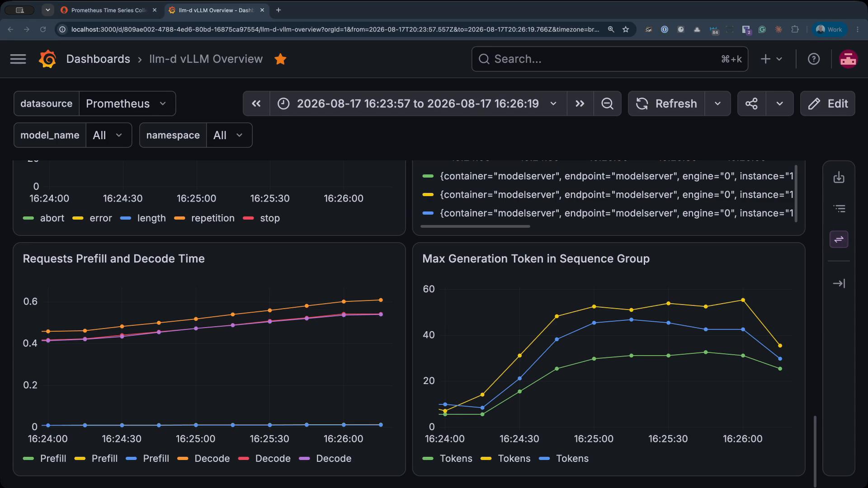Open the plus new-item menu
Screen dimensions: 868x488
pos(772,59)
